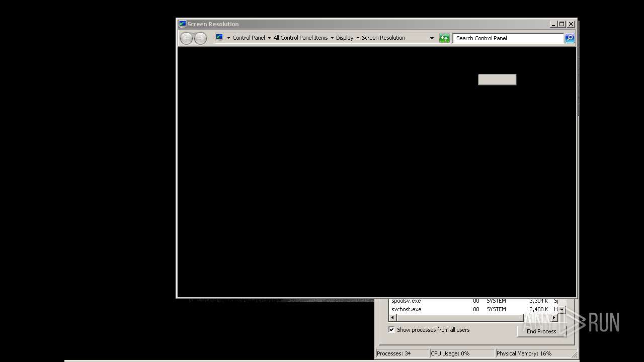
Task: Go to Display breadcrumb
Action: tap(345, 38)
